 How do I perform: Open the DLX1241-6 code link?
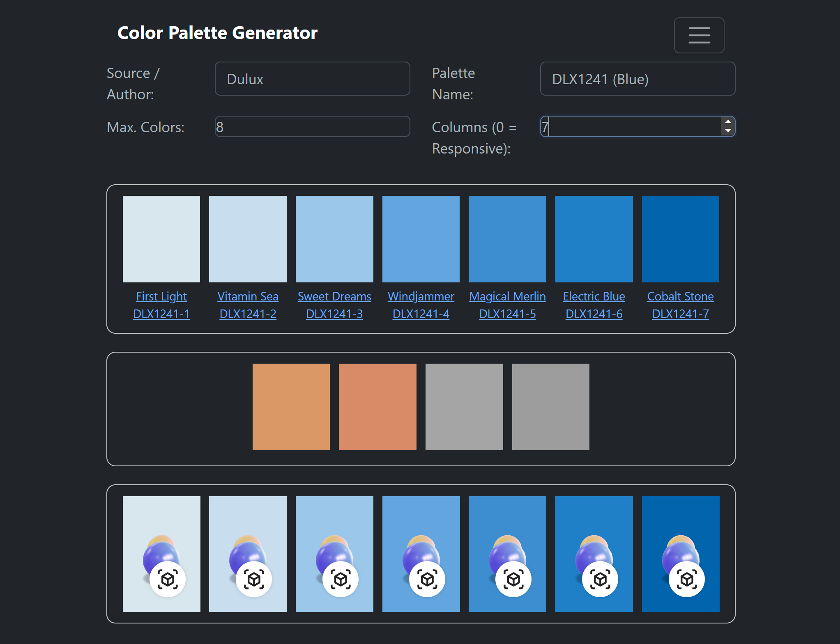coord(594,314)
